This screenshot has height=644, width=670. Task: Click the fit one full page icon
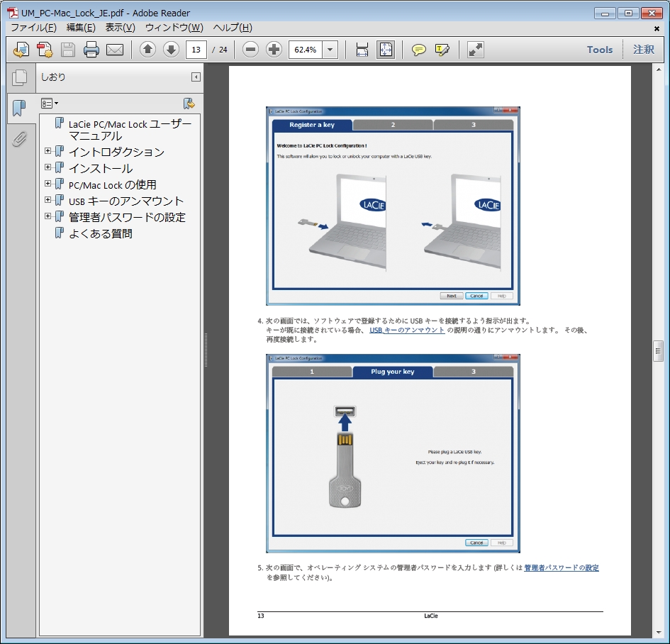386,50
